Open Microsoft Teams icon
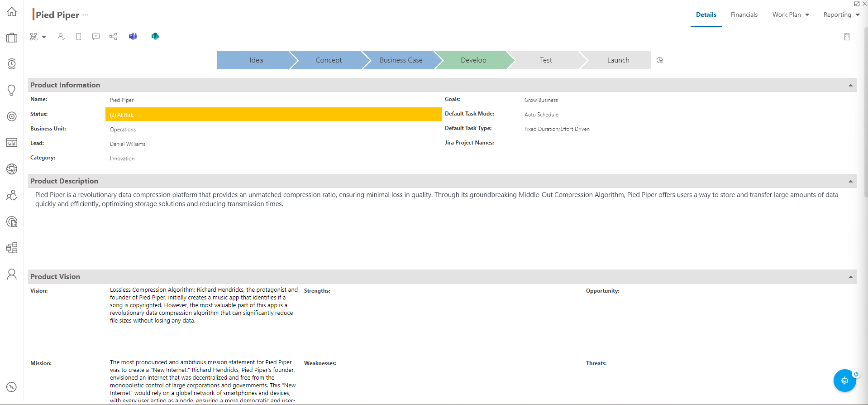 coord(133,36)
